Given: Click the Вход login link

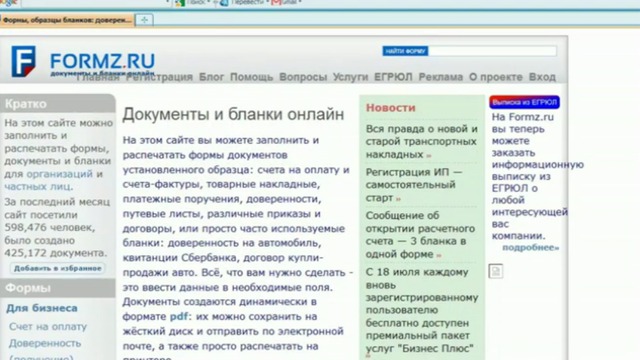Looking at the screenshot, I should pyautogui.click(x=542, y=77).
